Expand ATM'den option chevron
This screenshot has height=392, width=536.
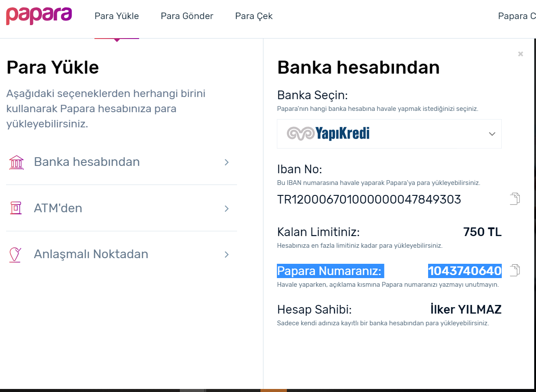coord(227,208)
